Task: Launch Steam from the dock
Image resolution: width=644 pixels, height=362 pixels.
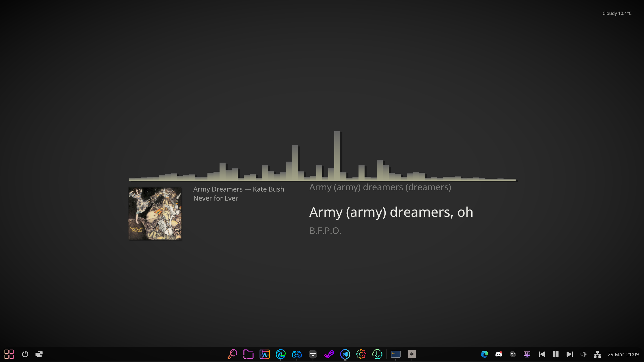Action: point(329,354)
